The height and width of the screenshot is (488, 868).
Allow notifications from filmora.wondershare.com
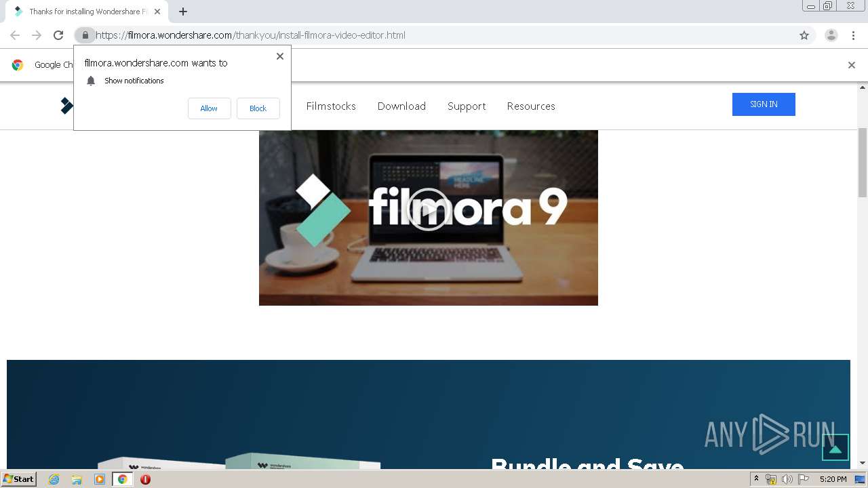click(209, 108)
